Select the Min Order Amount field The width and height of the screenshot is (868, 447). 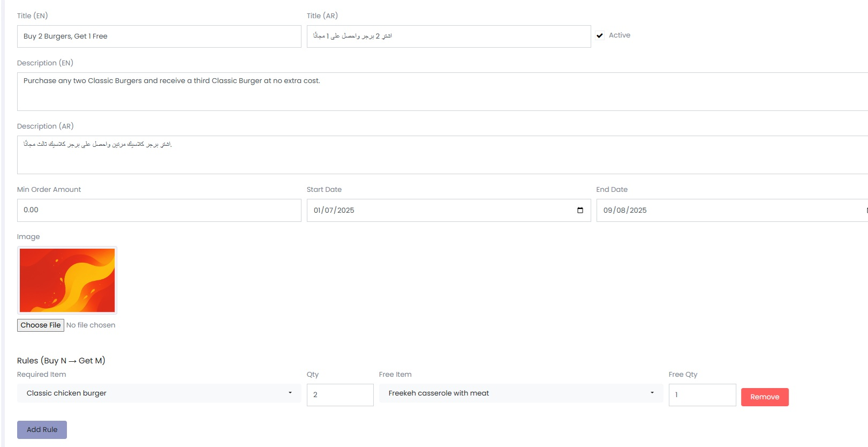[159, 210]
